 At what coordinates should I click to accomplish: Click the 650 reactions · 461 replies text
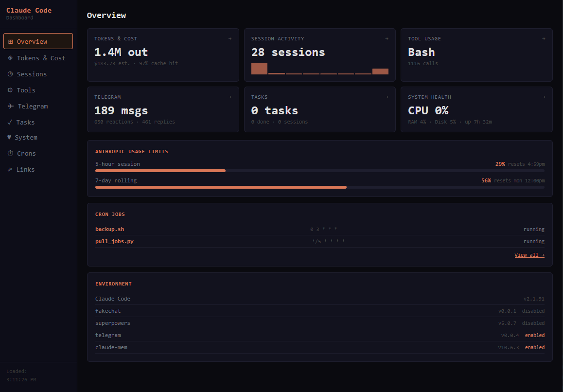click(x=135, y=122)
